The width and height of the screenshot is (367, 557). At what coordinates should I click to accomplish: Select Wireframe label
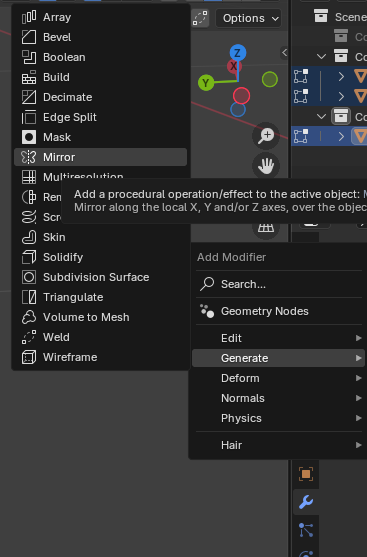70,357
